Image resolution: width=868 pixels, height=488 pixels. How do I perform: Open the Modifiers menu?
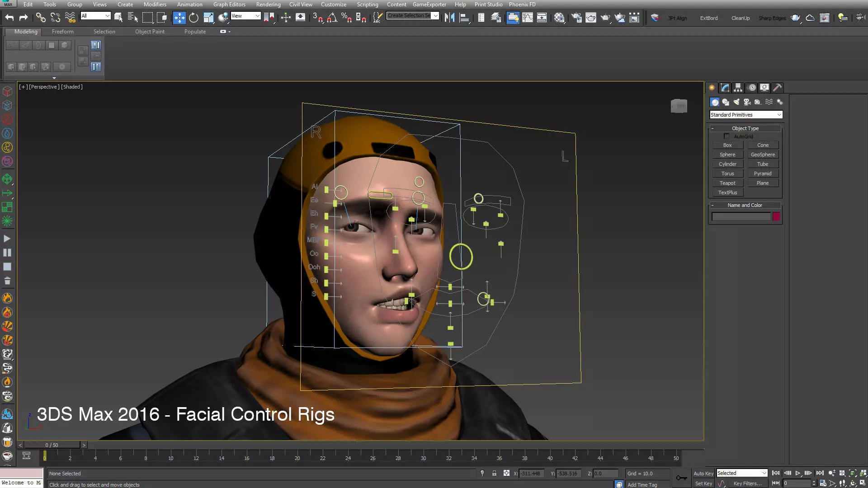(x=155, y=5)
